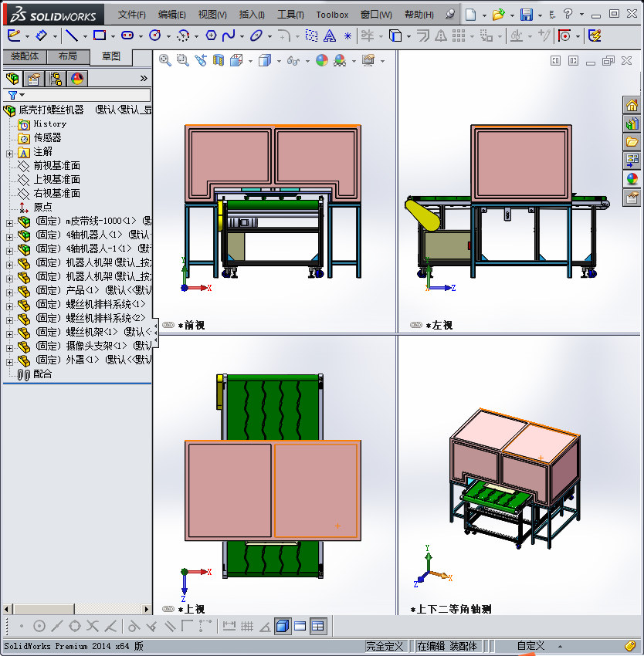Image resolution: width=644 pixels, height=656 pixels.
Task: Open the File Explorer task pane folder
Action: [632, 142]
